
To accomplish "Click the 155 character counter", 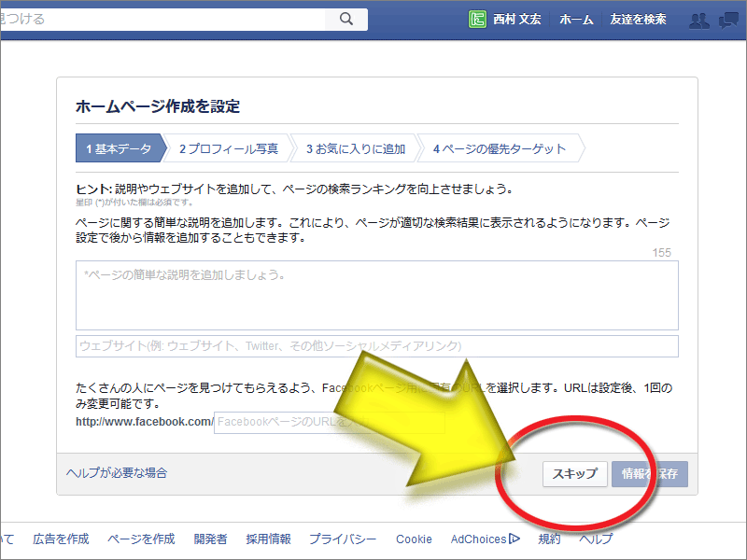I will [661, 252].
